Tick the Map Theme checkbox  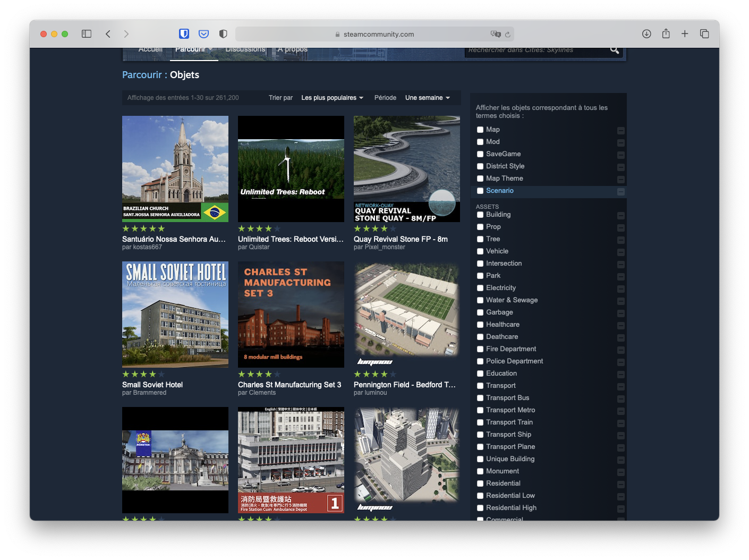pos(480,179)
